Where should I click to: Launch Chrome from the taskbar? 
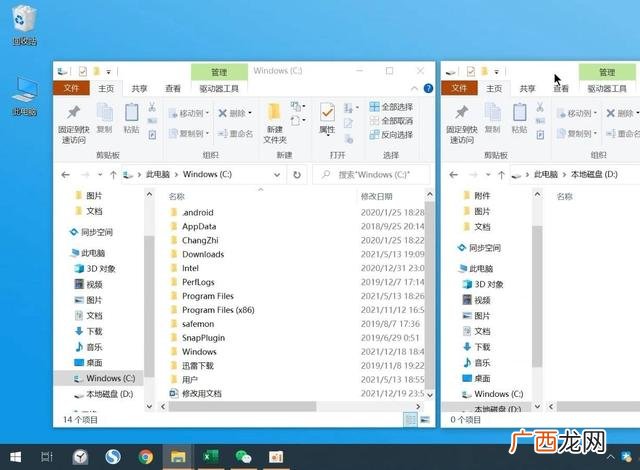tap(146, 457)
